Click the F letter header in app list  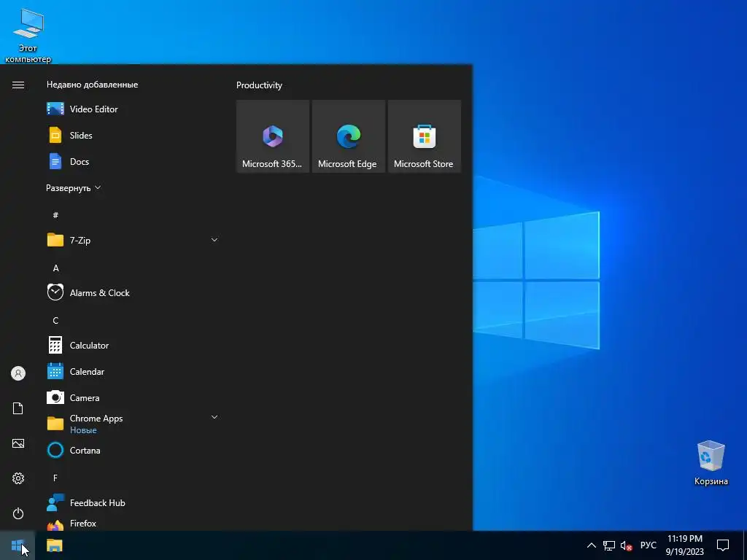coord(55,478)
